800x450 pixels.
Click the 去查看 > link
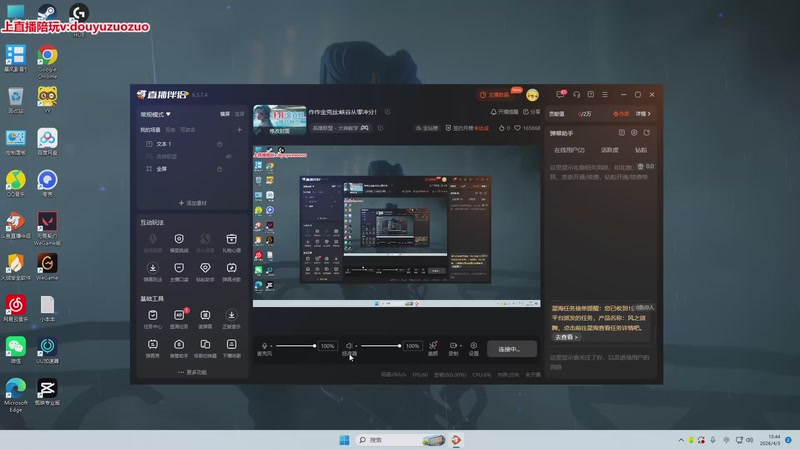pyautogui.click(x=566, y=337)
